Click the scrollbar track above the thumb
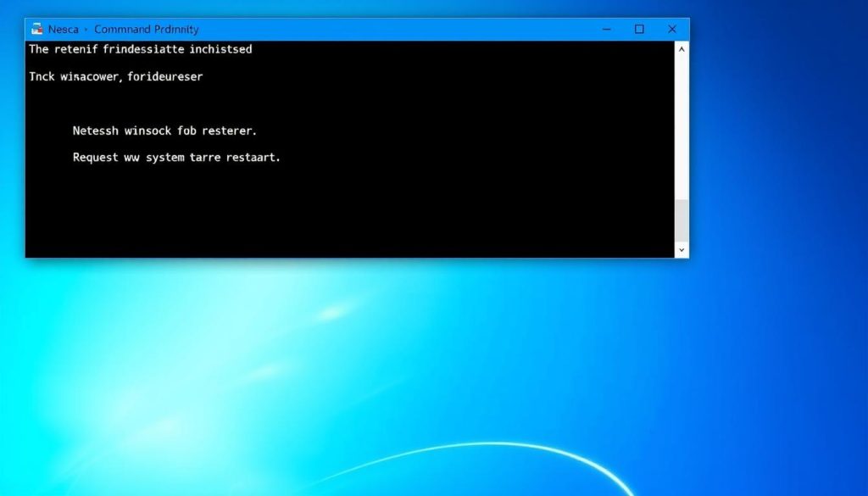868x496 pixels. coord(681,127)
